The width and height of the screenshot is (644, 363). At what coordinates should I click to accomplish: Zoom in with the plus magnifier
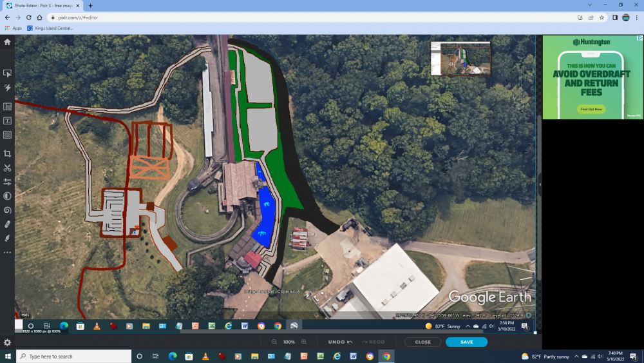(304, 342)
